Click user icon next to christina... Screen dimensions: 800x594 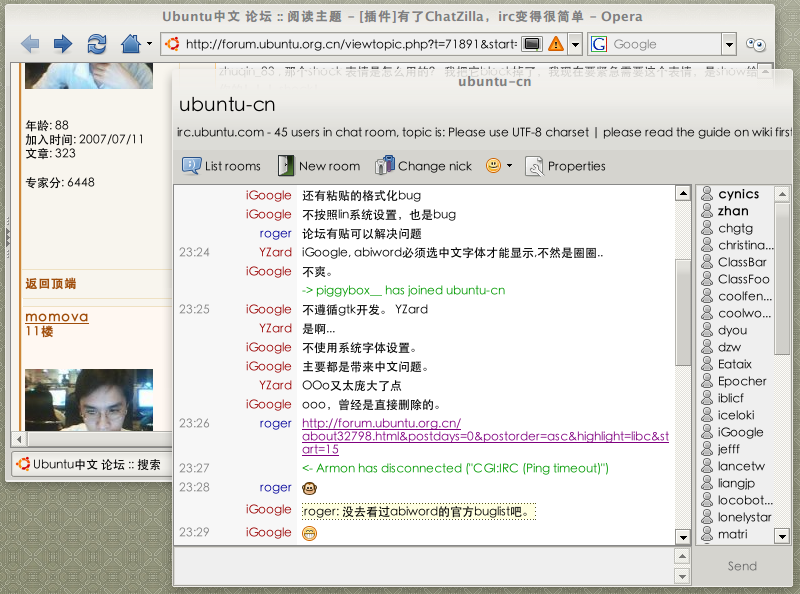[x=707, y=245]
